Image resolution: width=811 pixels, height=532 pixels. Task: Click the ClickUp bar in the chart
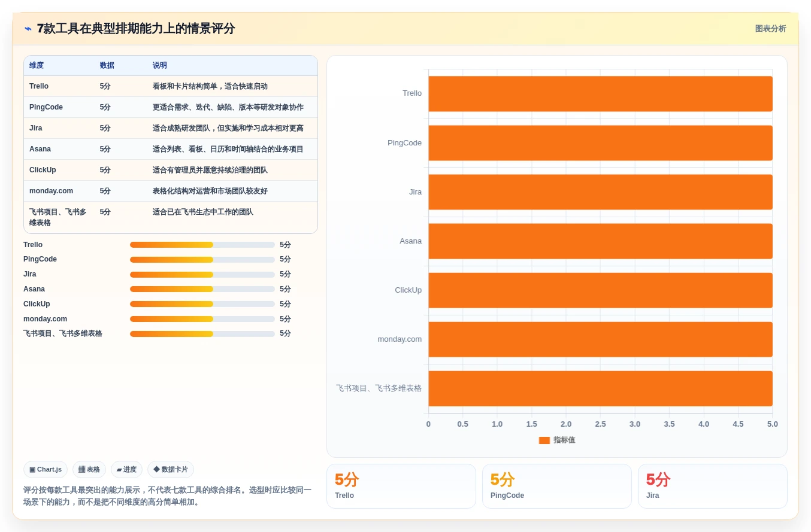[600, 290]
